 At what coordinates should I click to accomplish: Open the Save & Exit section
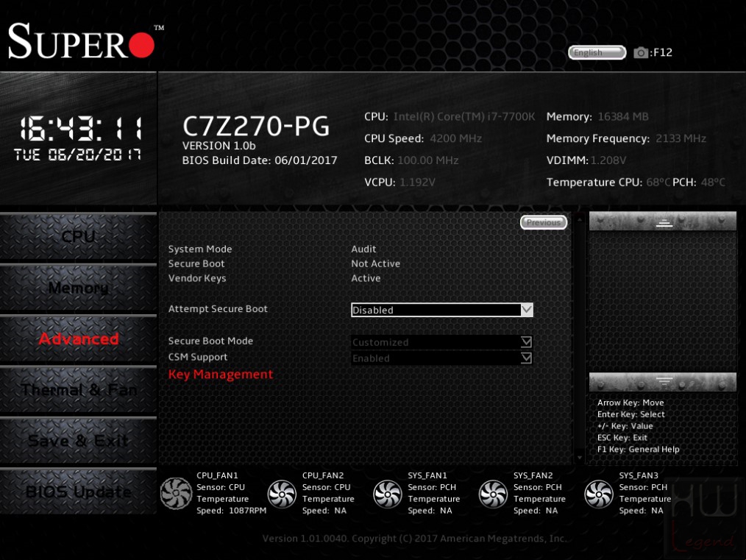(79, 441)
